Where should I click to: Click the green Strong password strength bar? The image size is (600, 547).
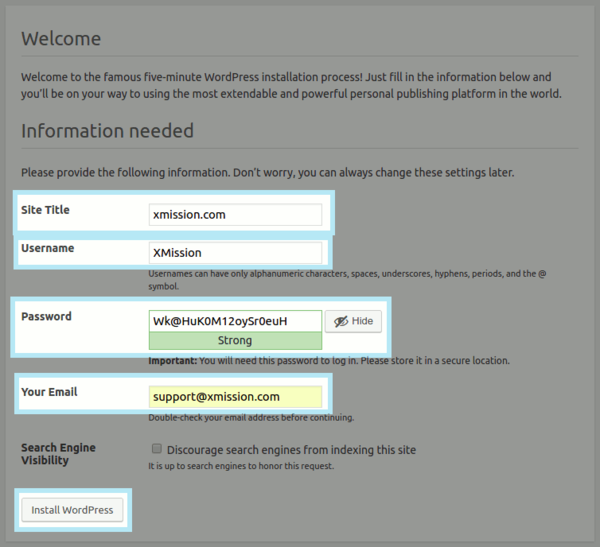click(x=235, y=340)
